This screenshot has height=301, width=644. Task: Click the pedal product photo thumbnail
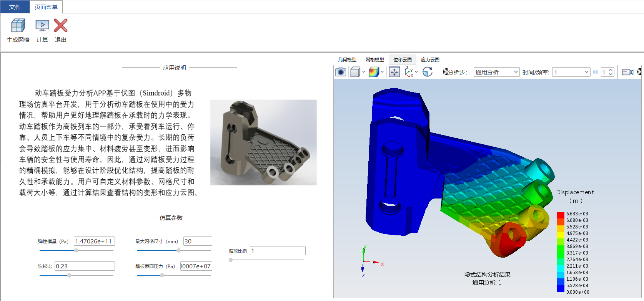263,142
